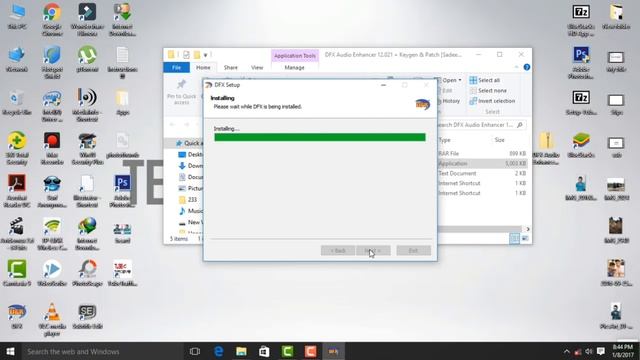Select the RAR File row in Explorer
640x360 pixels.
482,153
